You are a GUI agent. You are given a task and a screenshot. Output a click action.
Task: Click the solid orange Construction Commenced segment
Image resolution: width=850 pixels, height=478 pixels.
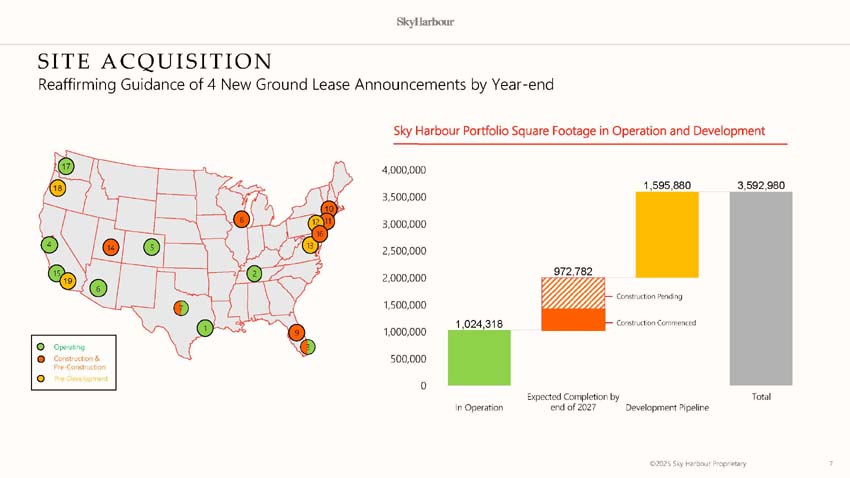pos(573,319)
